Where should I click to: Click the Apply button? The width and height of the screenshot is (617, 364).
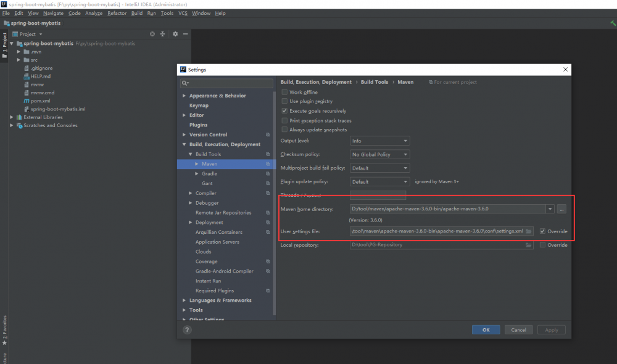(x=551, y=330)
